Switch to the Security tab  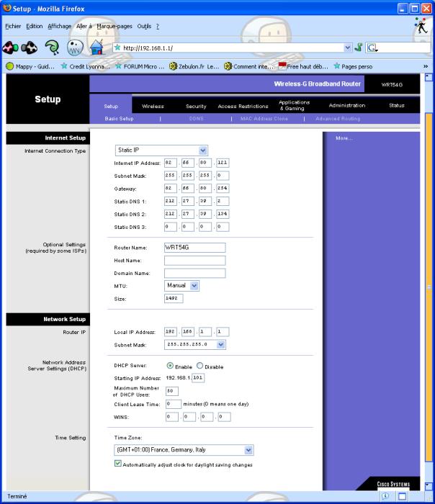coord(196,106)
